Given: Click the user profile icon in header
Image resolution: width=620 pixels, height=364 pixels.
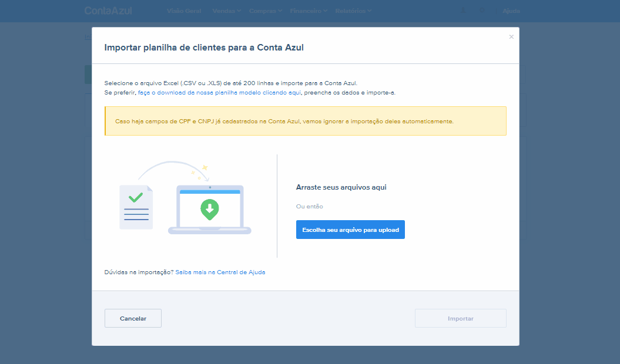Looking at the screenshot, I should pos(463,11).
